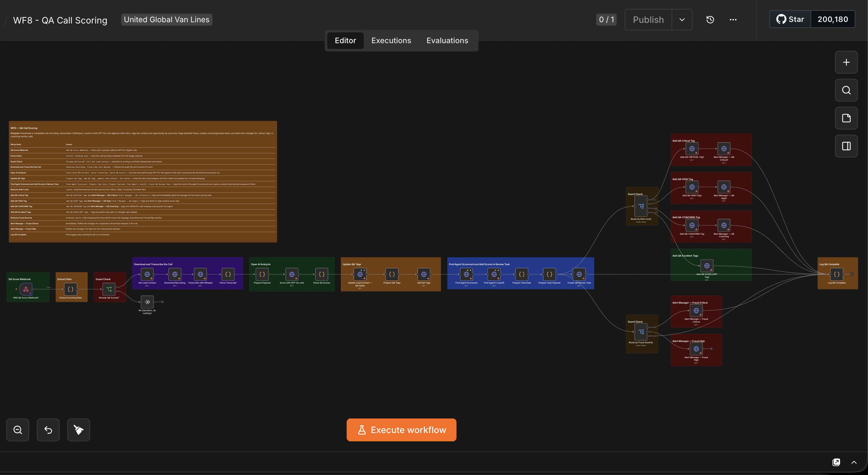Screen dimensions: 868x475
Task: Select the Add QA-EXCELLENT Tag1 node
Action: [707, 266]
